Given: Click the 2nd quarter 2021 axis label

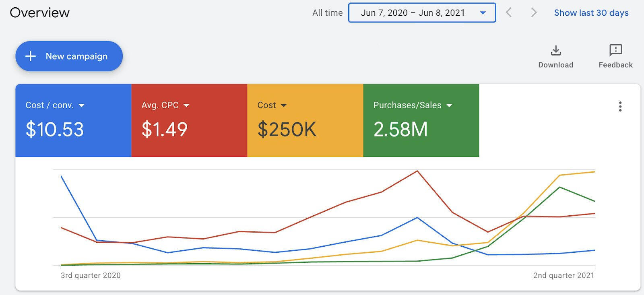Looking at the screenshot, I should tap(563, 275).
